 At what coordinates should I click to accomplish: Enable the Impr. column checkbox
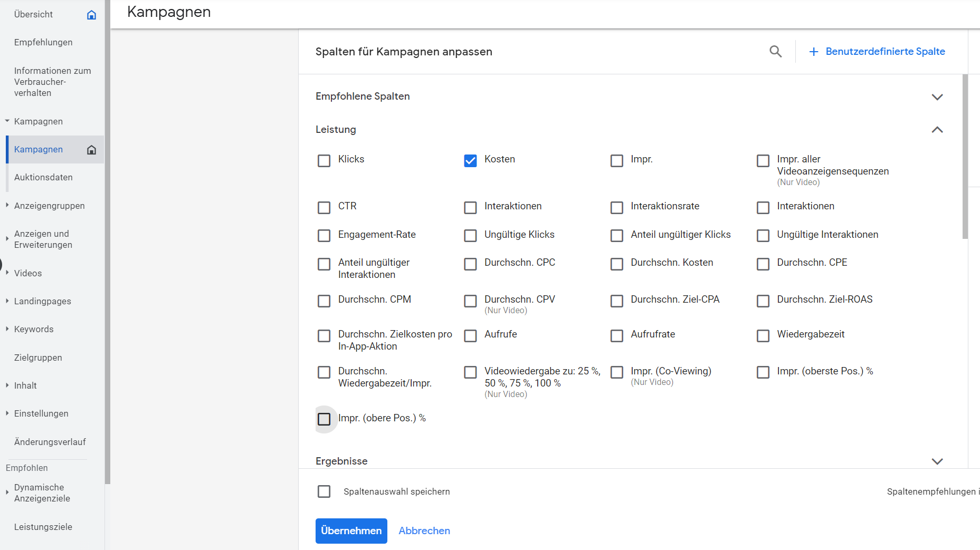616,161
